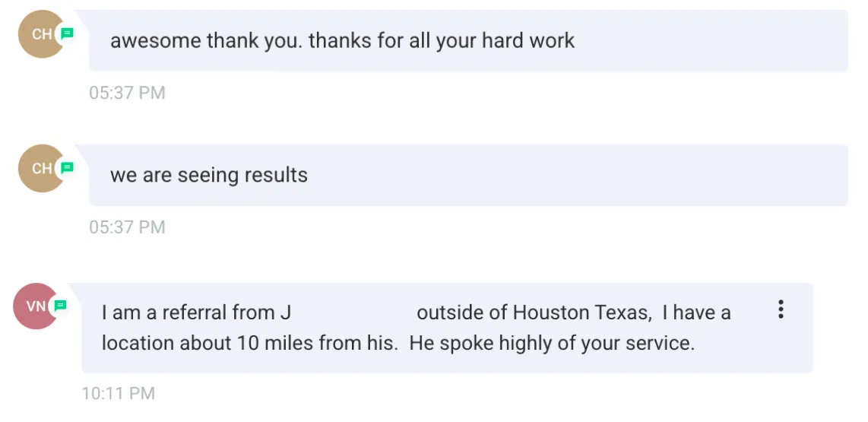Screen dimensions: 868x422
Task: Click the VN avatar circle
Action: click(36, 306)
